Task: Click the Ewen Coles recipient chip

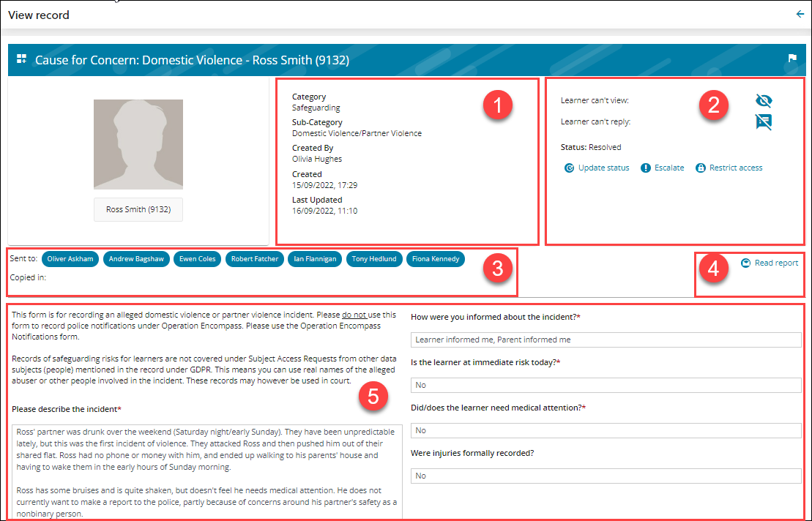Action: pos(197,259)
